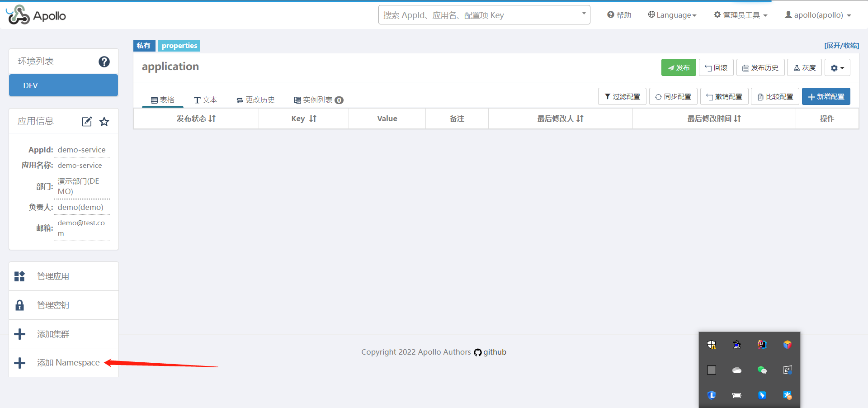Click the environment list help question icon
Viewport: 868px width, 408px height.
click(x=104, y=62)
